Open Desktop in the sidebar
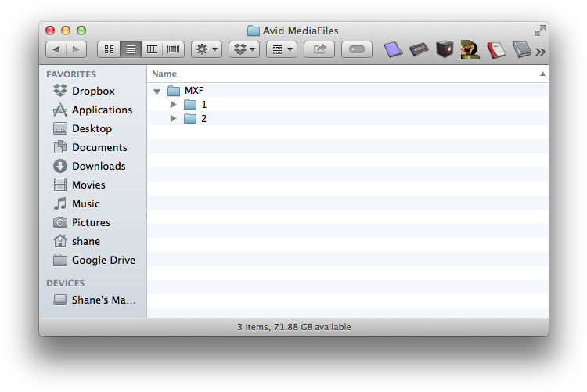 (93, 128)
